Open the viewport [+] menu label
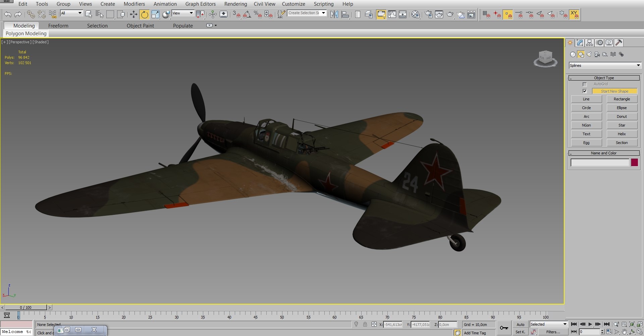This screenshot has width=644, height=336. point(5,42)
